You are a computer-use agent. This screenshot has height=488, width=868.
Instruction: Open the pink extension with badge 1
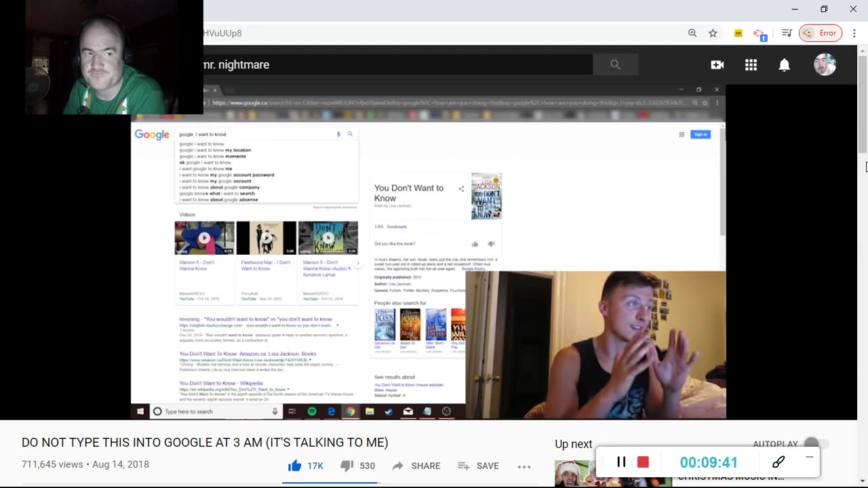pyautogui.click(x=759, y=34)
